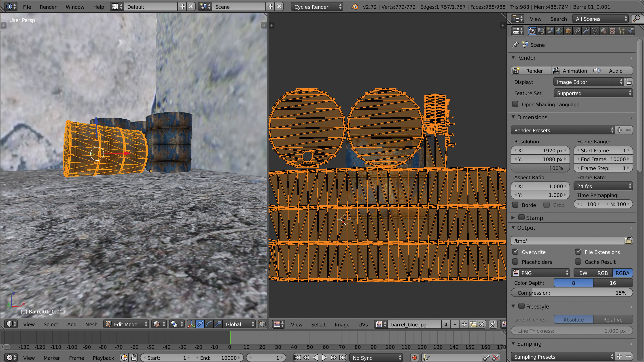
Task: Uncheck File Extensions option
Action: click(x=578, y=252)
